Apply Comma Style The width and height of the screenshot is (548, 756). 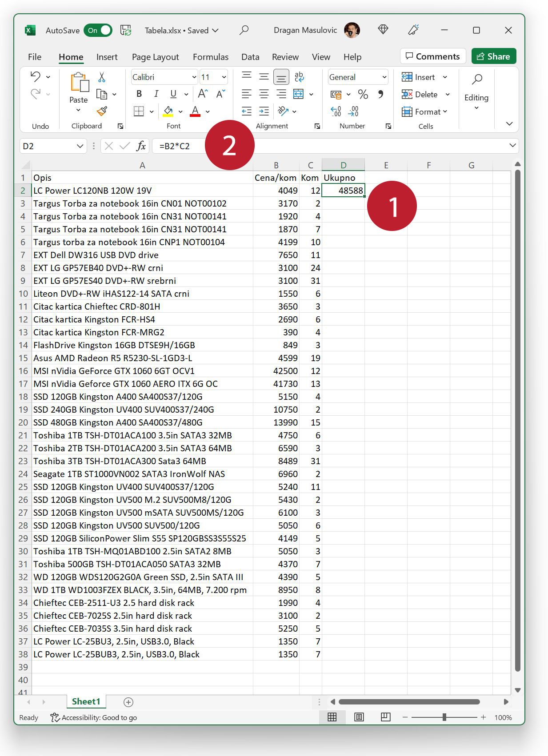pos(380,94)
